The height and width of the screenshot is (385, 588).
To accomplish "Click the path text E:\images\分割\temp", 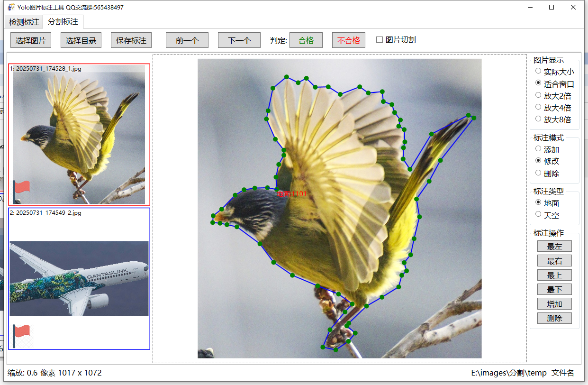I will pos(509,373).
